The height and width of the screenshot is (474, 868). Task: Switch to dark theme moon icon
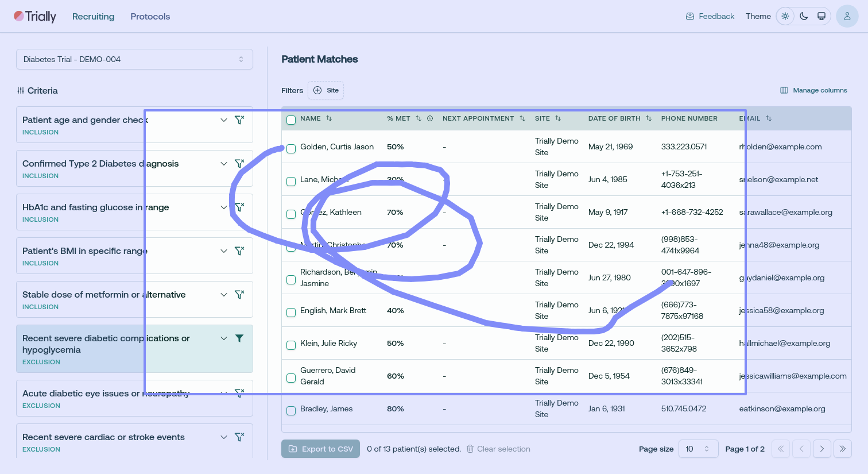point(804,16)
